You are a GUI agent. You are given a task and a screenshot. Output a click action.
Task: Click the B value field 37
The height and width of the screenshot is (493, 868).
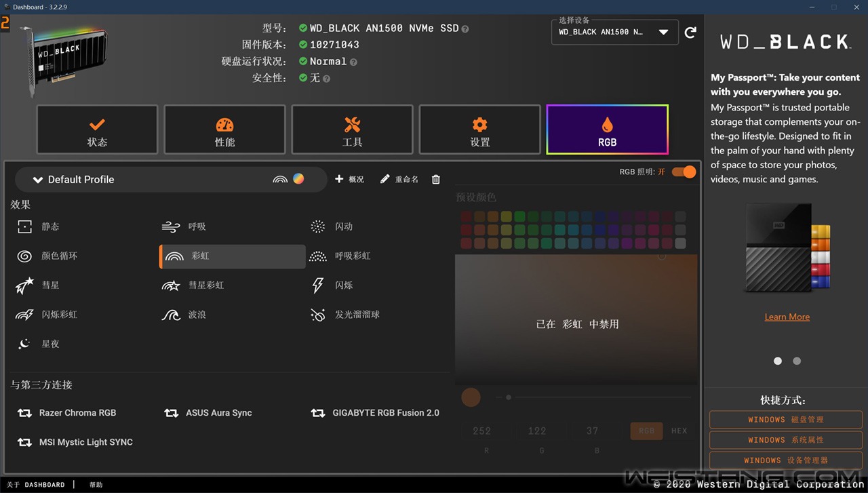[x=593, y=431]
